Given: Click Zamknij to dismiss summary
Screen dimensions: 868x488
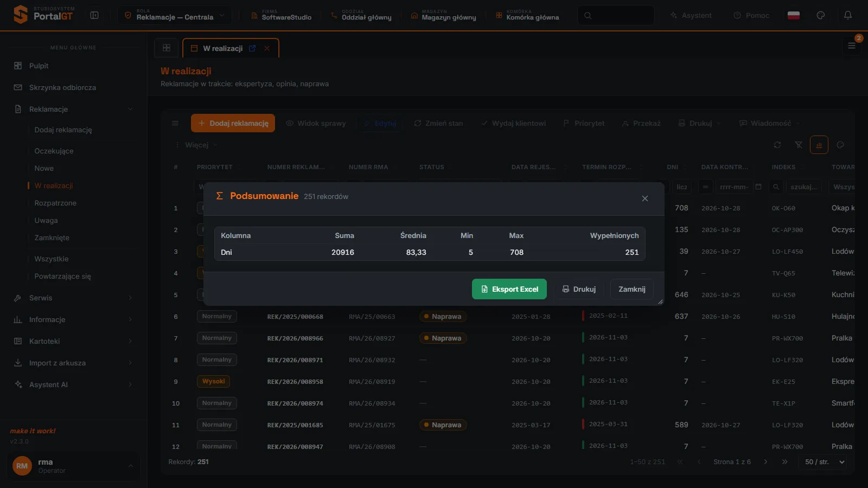Looking at the screenshot, I should click(x=632, y=289).
